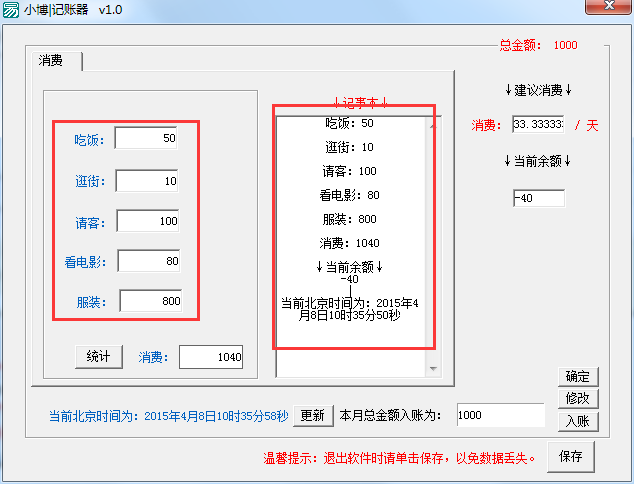This screenshot has width=634, height=484.
Task: Click the blue 服装 label
Action: 91,302
